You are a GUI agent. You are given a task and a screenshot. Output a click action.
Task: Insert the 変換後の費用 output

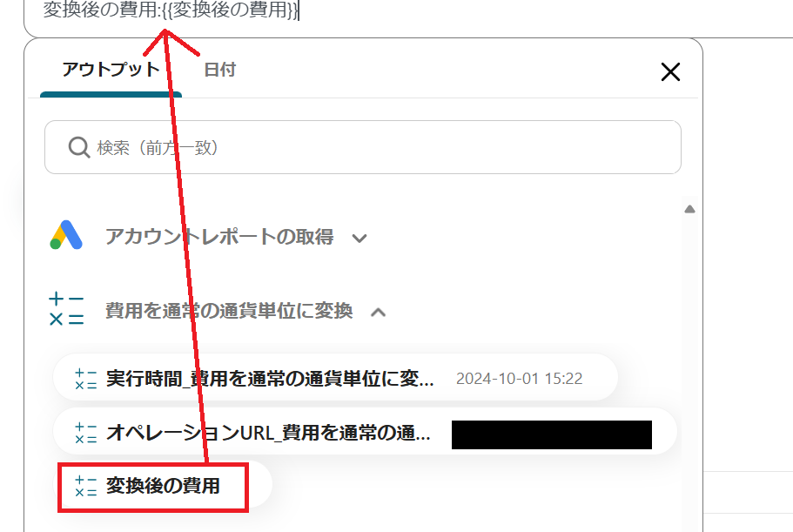[x=162, y=486]
